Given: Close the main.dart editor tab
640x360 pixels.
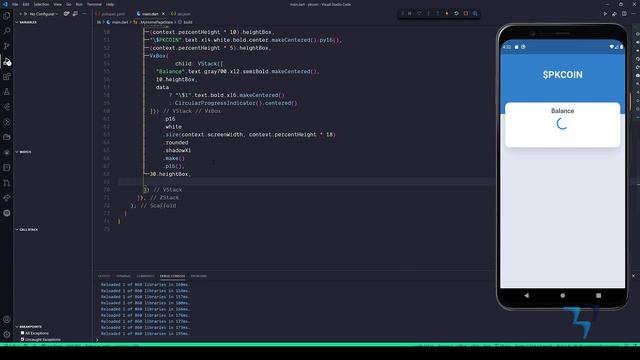Looking at the screenshot, I should (x=163, y=14).
